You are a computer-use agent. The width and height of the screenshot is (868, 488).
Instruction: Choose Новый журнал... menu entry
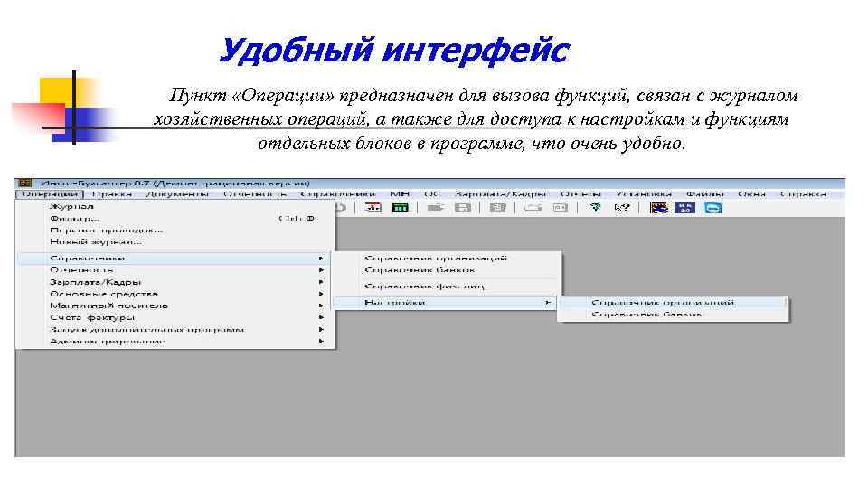pos(175,242)
